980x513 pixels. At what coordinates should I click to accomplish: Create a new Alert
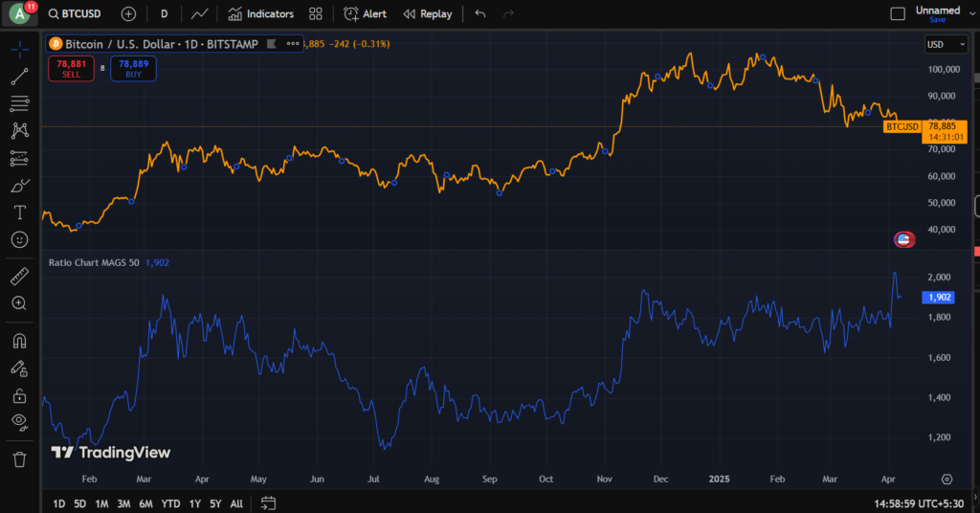(x=365, y=13)
